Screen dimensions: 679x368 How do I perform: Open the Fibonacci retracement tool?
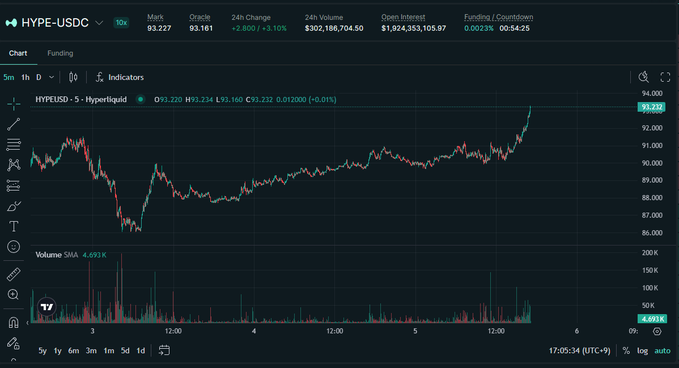point(13,145)
